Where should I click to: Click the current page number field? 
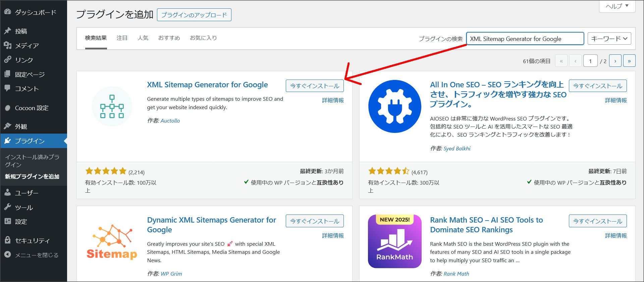(590, 61)
